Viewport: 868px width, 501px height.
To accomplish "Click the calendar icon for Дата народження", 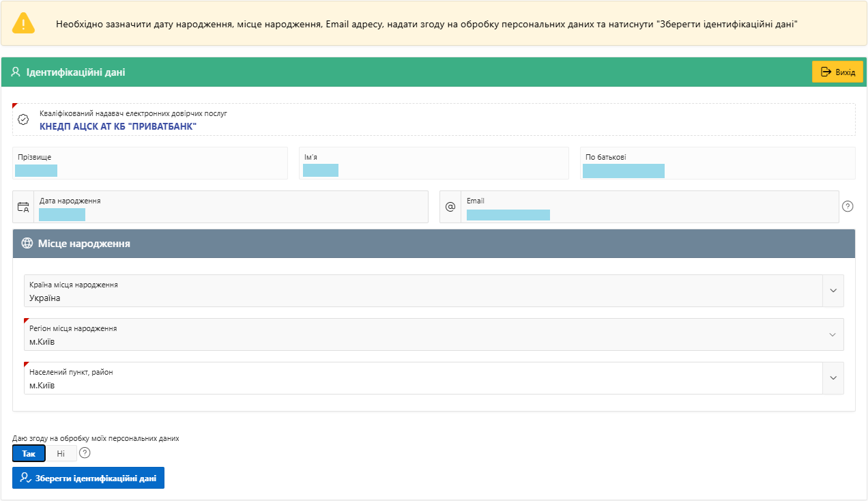I will 23,207.
